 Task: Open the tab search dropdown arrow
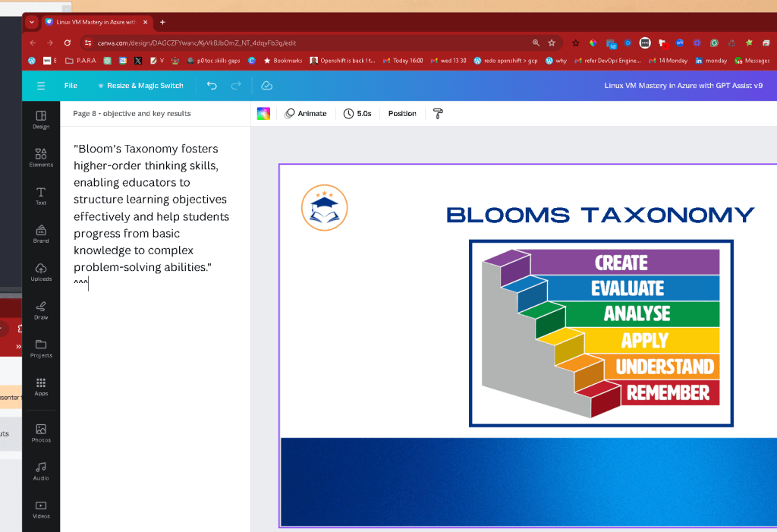point(32,22)
